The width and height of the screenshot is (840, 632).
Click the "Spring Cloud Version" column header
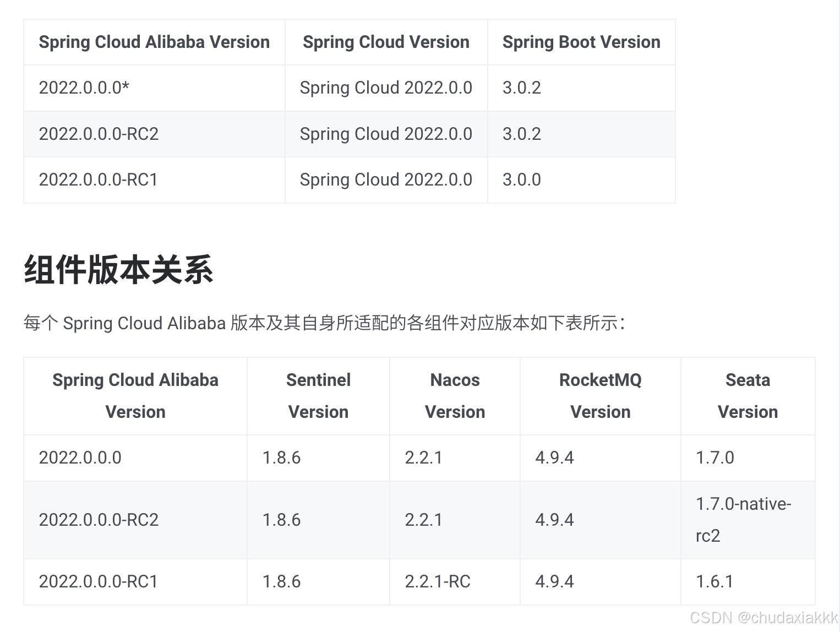[x=386, y=42]
